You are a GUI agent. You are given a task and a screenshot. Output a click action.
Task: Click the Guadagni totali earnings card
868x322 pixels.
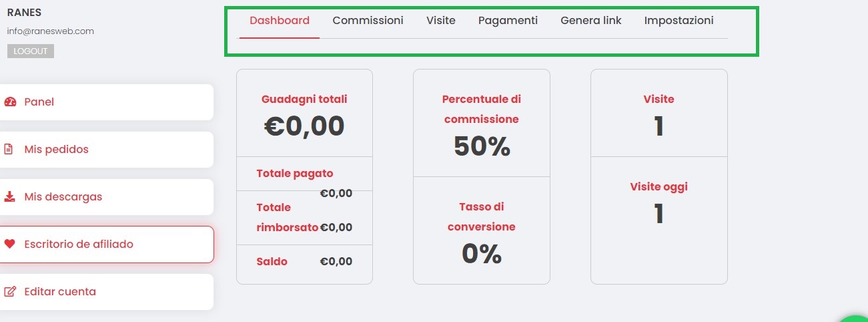click(x=304, y=114)
